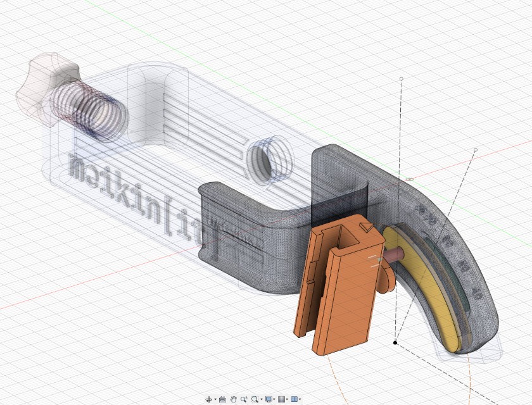Viewport: 532px width, 405px height.
Task: Select the Orbit tool icon
Action: [209, 399]
